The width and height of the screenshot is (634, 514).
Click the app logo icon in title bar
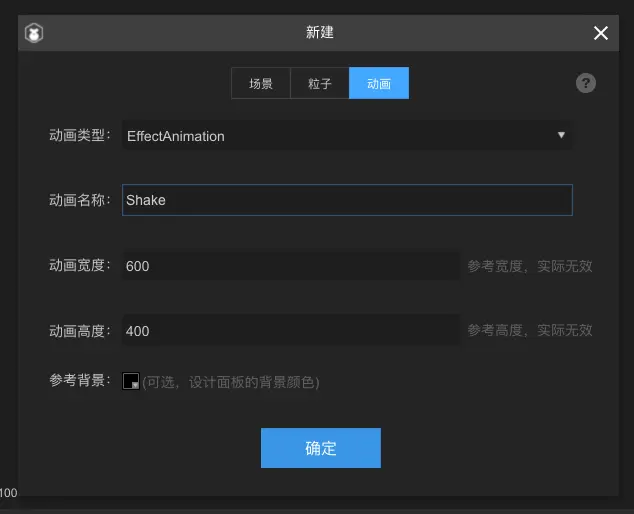tap(34, 33)
